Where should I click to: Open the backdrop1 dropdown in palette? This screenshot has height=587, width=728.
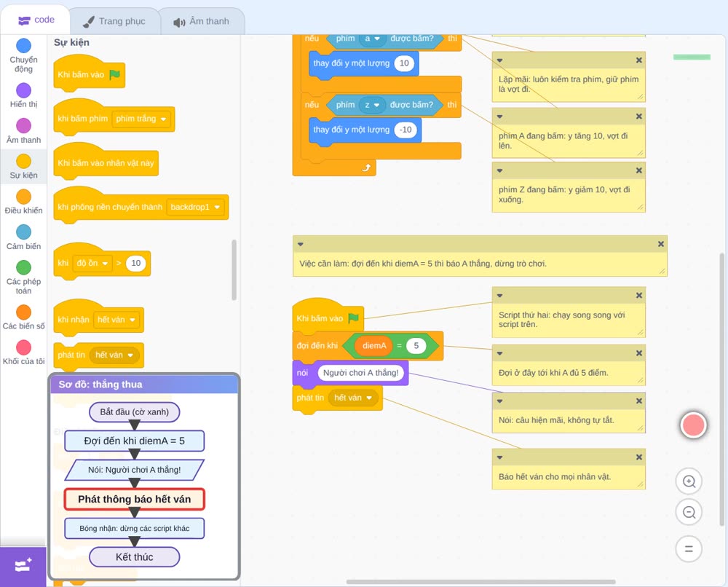(195, 207)
